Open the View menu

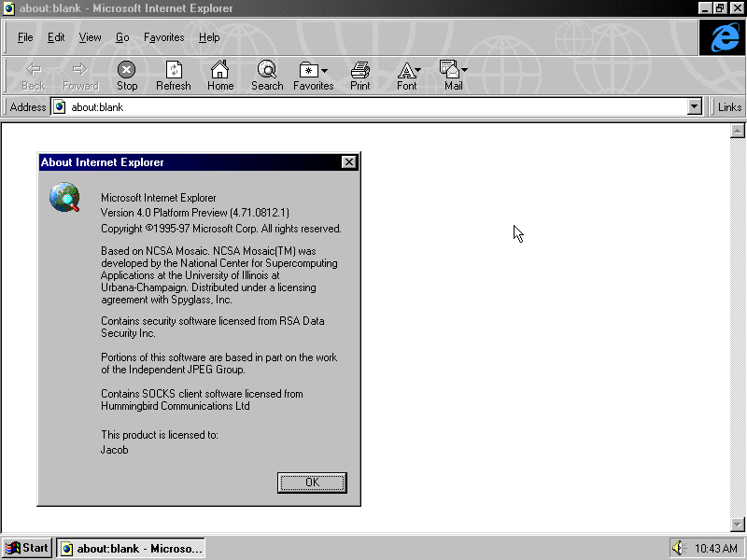coord(90,37)
